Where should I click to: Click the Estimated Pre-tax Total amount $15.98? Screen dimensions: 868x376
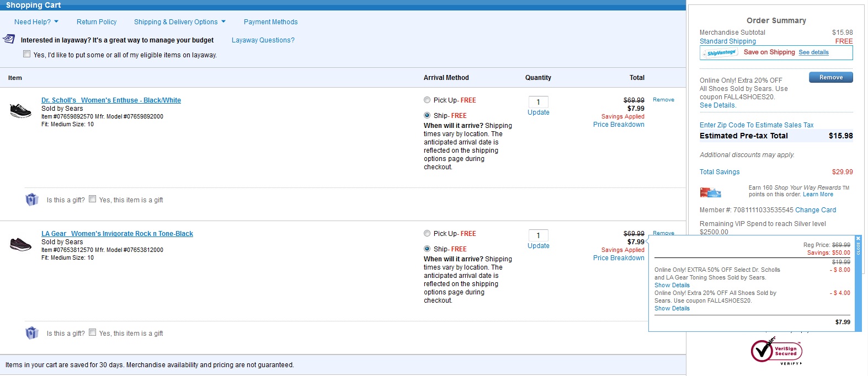pos(840,136)
